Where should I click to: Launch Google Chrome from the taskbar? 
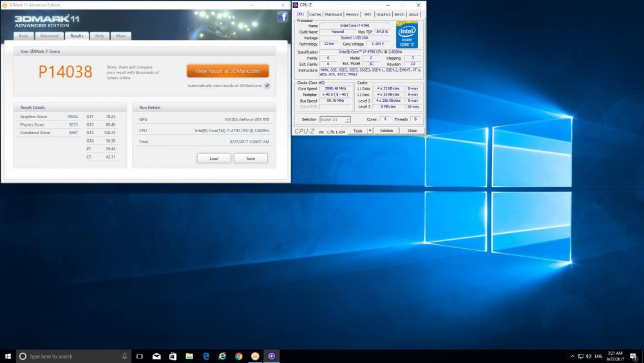(x=239, y=356)
